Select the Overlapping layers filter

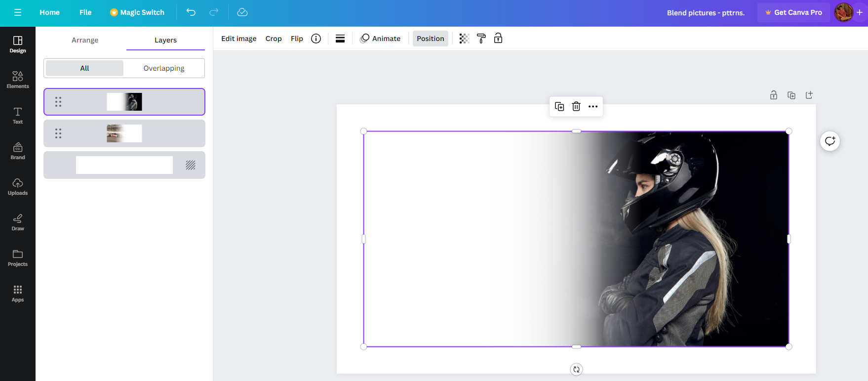pos(164,68)
